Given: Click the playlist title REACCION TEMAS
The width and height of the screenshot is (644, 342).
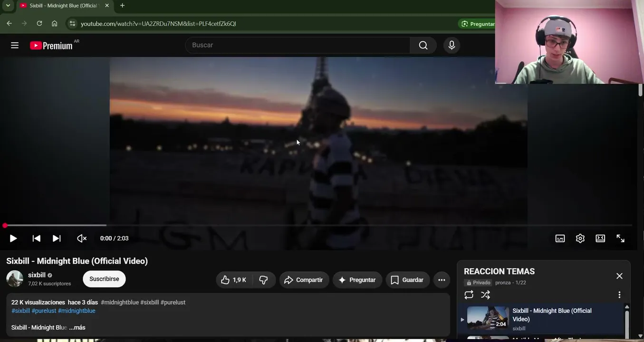Looking at the screenshot, I should pos(499,271).
